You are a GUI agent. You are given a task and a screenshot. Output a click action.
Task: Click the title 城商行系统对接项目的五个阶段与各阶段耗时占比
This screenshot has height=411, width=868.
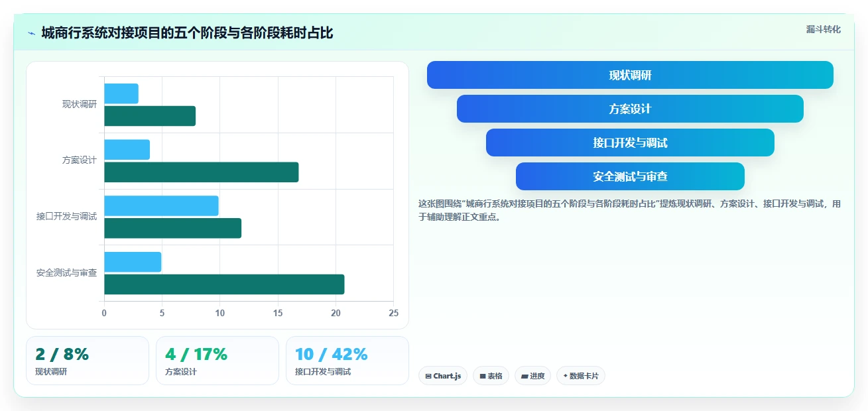[x=187, y=32]
